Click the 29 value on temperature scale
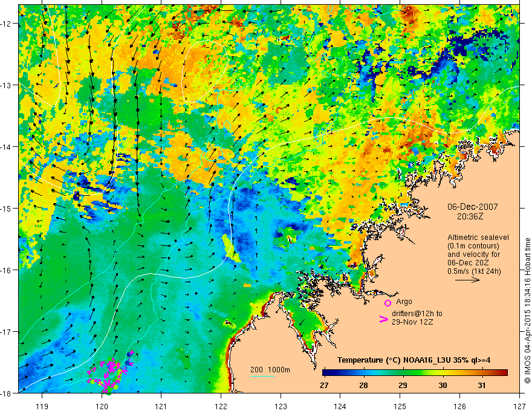The image size is (532, 411). pyautogui.click(x=403, y=385)
